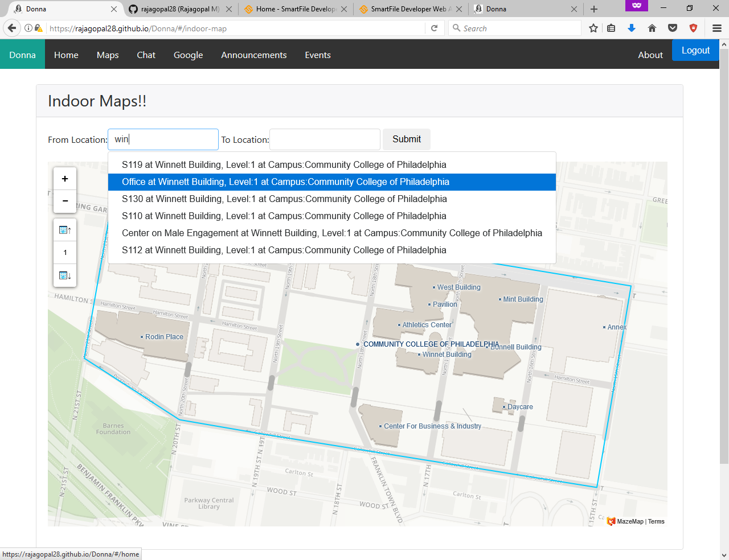
Task: Select Center on Male Engagement suggestion
Action: [332, 233]
